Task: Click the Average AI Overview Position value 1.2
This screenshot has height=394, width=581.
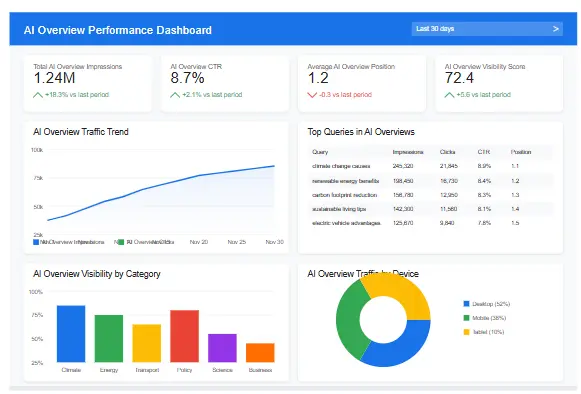Action: pyautogui.click(x=318, y=78)
